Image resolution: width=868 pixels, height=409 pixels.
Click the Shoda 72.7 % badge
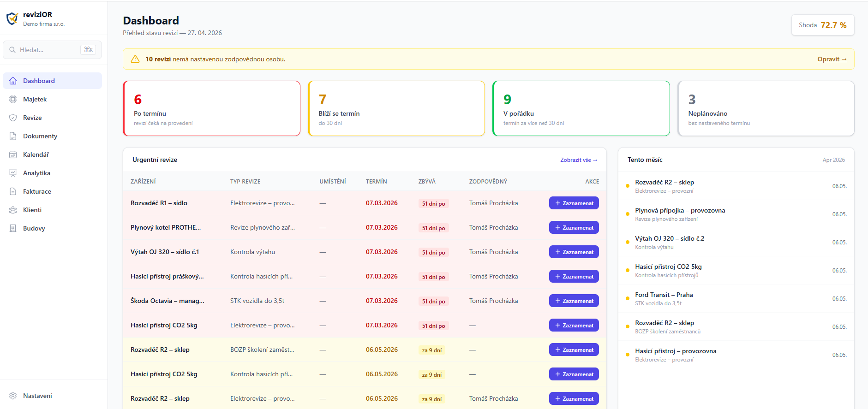click(x=823, y=25)
